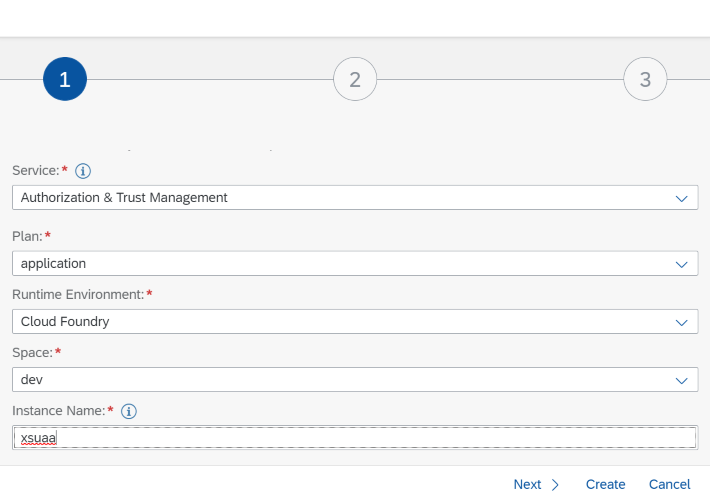Click the Space label
This screenshot has width=710, height=500.
click(x=32, y=353)
